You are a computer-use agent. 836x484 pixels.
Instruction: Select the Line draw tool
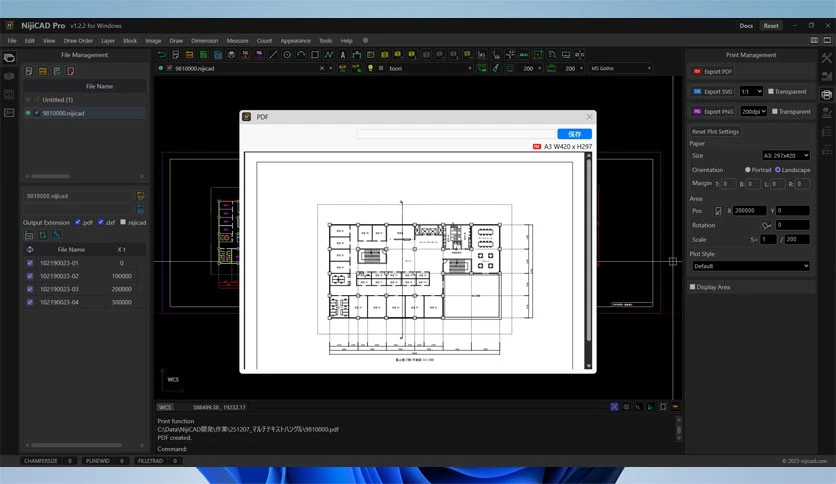(x=273, y=55)
